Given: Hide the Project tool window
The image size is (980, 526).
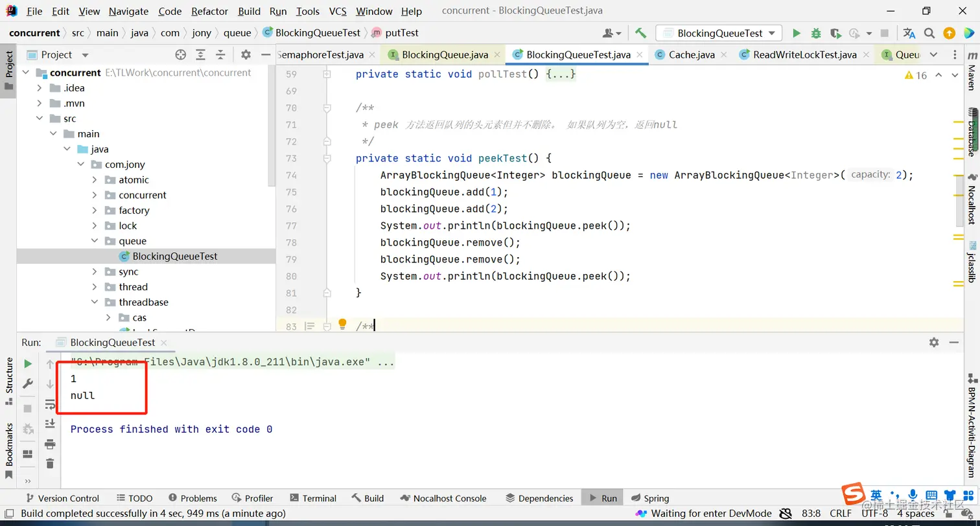Looking at the screenshot, I should (265, 55).
